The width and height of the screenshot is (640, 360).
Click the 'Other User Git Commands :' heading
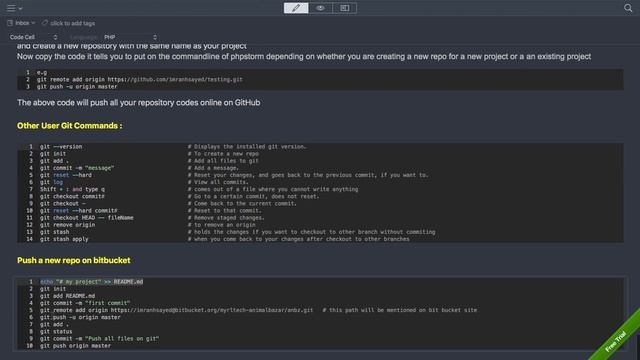pyautogui.click(x=69, y=126)
